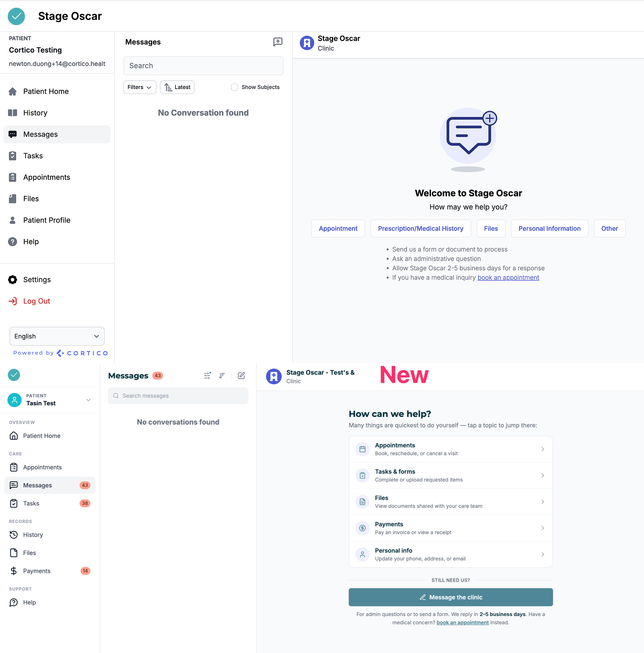Click the house icon in Cortico Testing sidebar

[13, 91]
